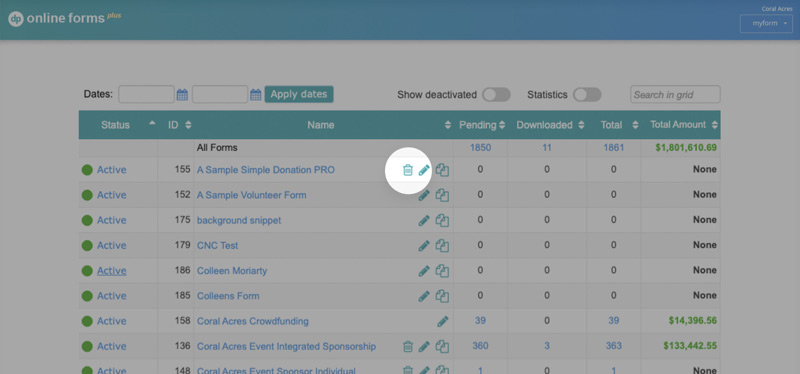800x374 pixels.
Task: Edit the CNC Test form
Action: click(x=424, y=245)
